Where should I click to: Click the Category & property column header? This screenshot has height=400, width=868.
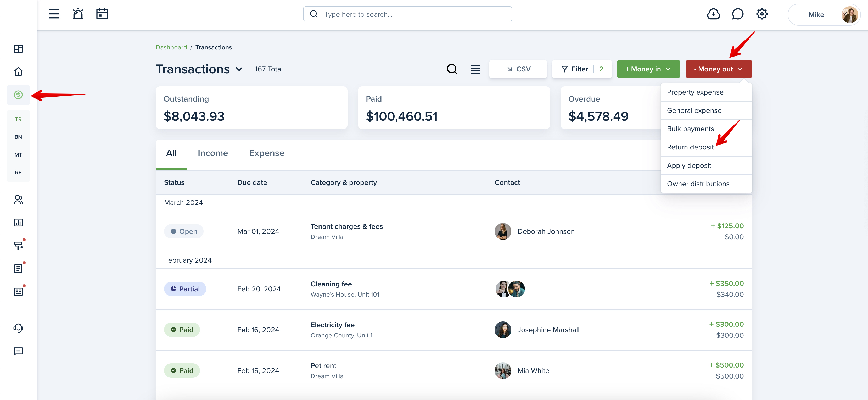coord(343,183)
